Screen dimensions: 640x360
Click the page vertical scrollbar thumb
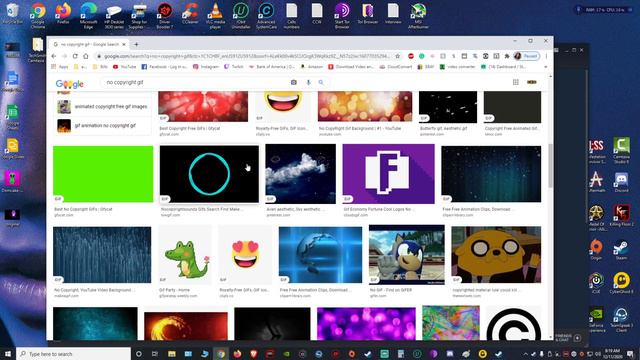551,165
